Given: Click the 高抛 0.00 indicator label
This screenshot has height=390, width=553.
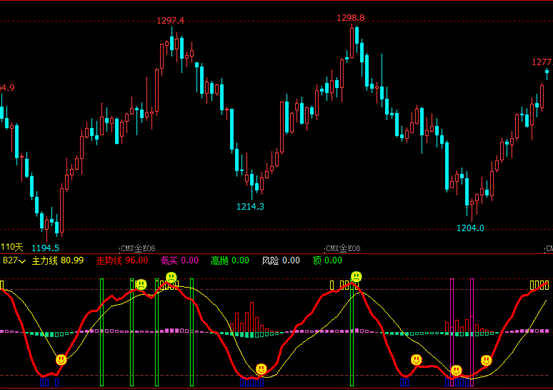Looking at the screenshot, I should 230,261.
